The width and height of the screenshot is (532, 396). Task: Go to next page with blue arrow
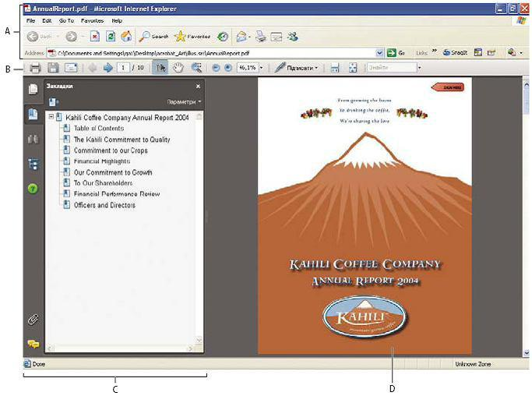pyautogui.click(x=108, y=68)
